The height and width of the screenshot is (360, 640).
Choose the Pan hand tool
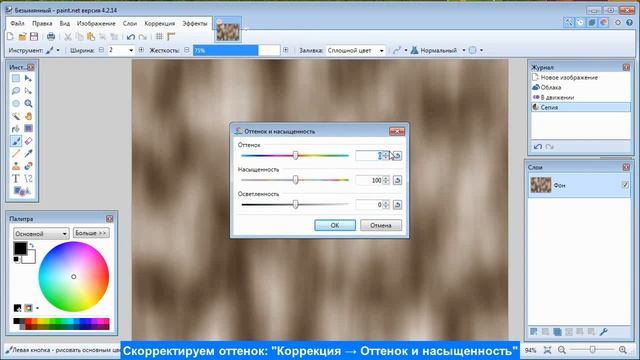click(28, 116)
